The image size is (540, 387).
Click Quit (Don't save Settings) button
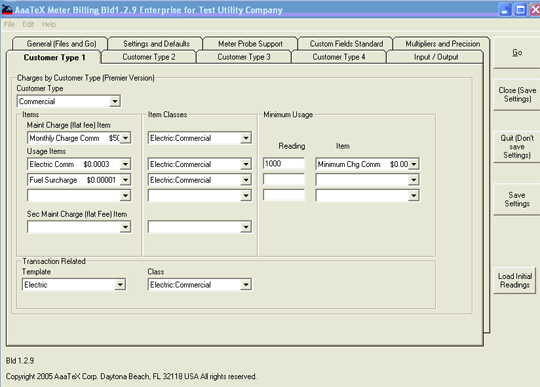click(517, 147)
